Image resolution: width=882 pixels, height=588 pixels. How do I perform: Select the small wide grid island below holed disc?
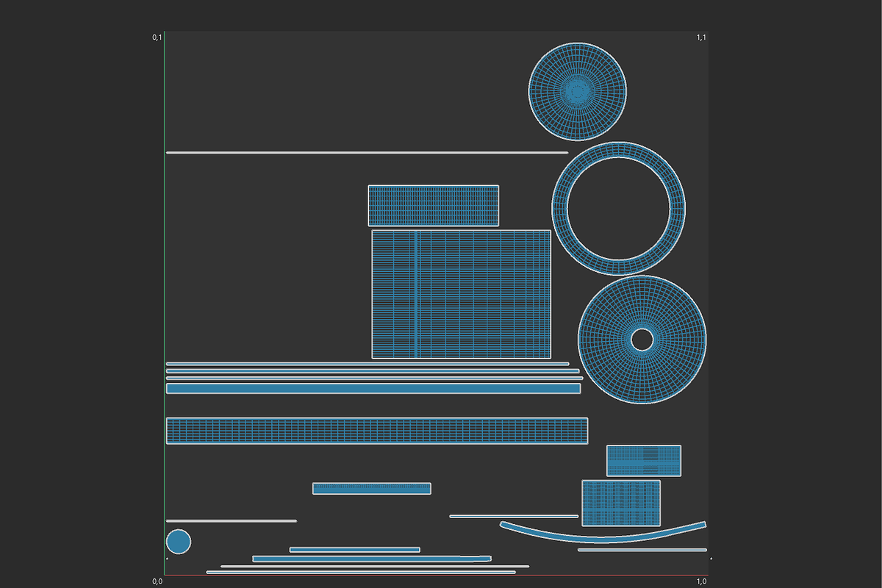[644, 461]
